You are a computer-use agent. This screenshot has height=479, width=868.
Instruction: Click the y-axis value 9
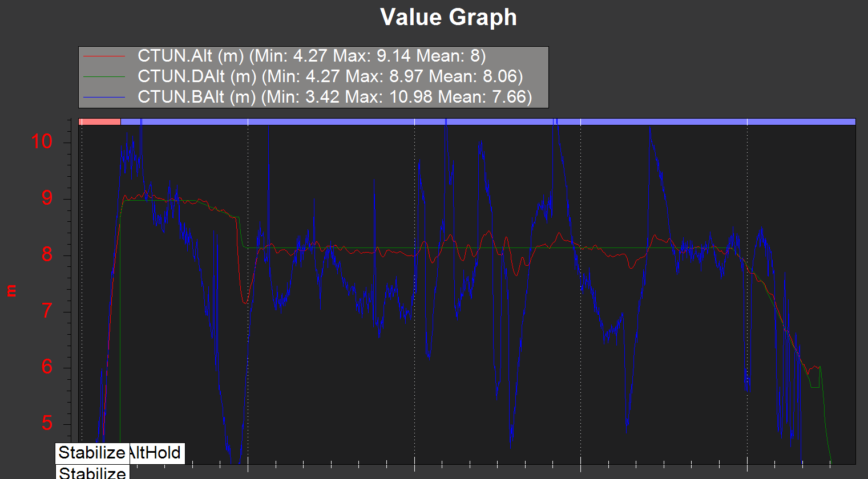(47, 198)
